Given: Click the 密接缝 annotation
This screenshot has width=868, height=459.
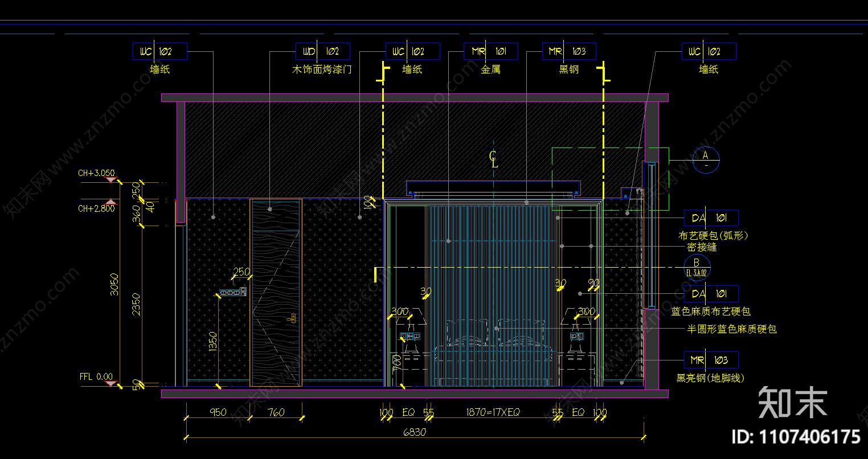Looking at the screenshot, I should pyautogui.click(x=702, y=247).
